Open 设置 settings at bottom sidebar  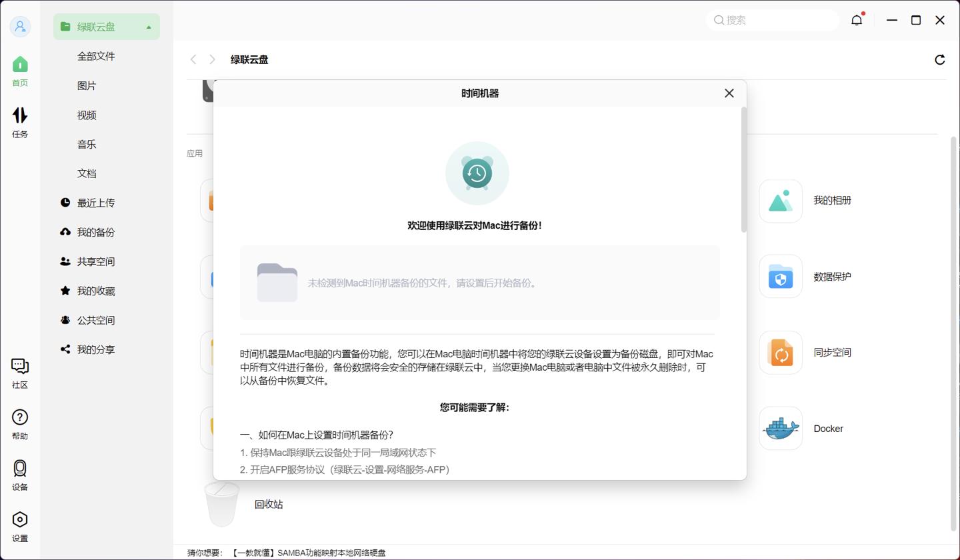pos(19,525)
